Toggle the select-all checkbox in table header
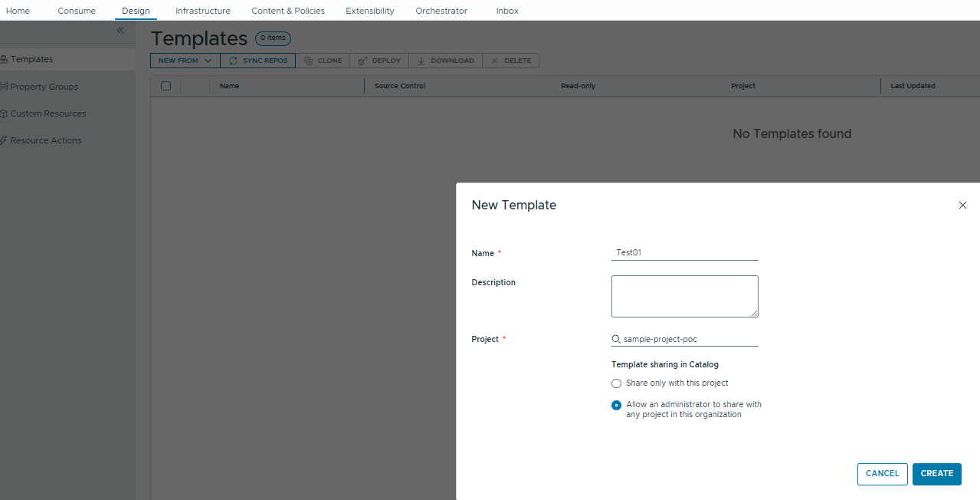 [166, 86]
